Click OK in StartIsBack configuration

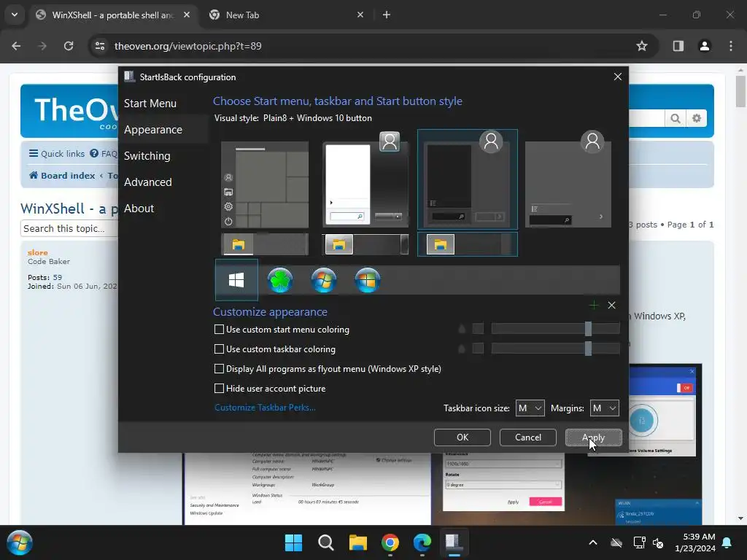tap(462, 437)
